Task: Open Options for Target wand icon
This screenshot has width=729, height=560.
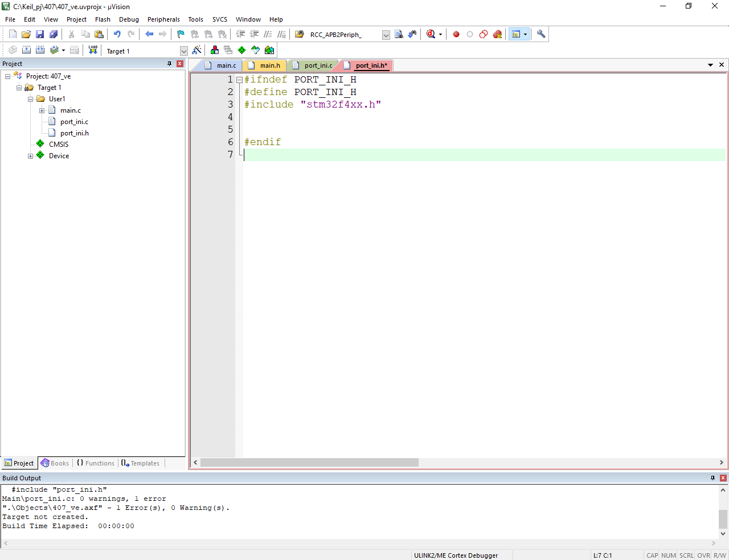Action: coord(196,50)
